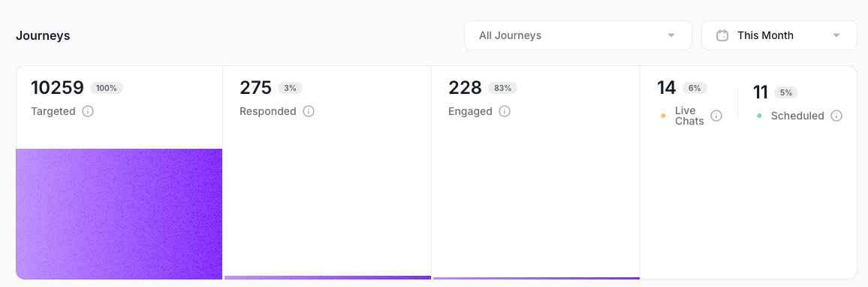
Task: Click the arrow in All Journeys selector
Action: 671,35
